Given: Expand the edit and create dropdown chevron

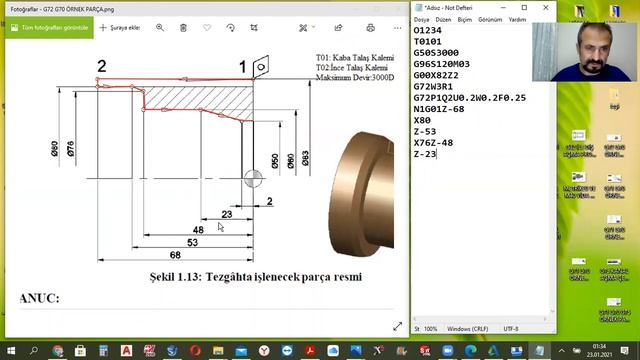Looking at the screenshot, I should point(313,27).
